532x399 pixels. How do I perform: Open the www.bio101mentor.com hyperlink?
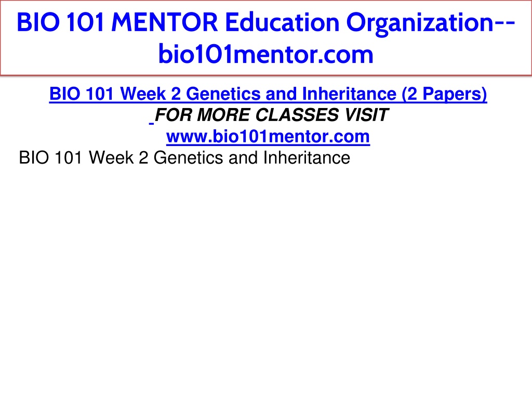[268, 137]
